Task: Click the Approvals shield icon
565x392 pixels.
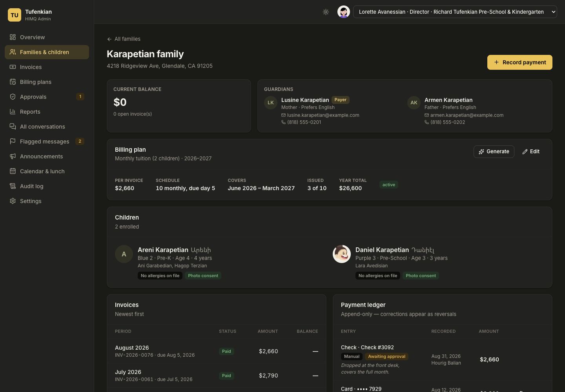Action: pos(13,97)
